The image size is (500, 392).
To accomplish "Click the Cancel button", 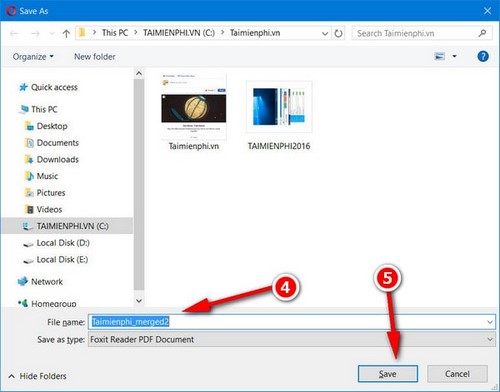I will tap(457, 374).
